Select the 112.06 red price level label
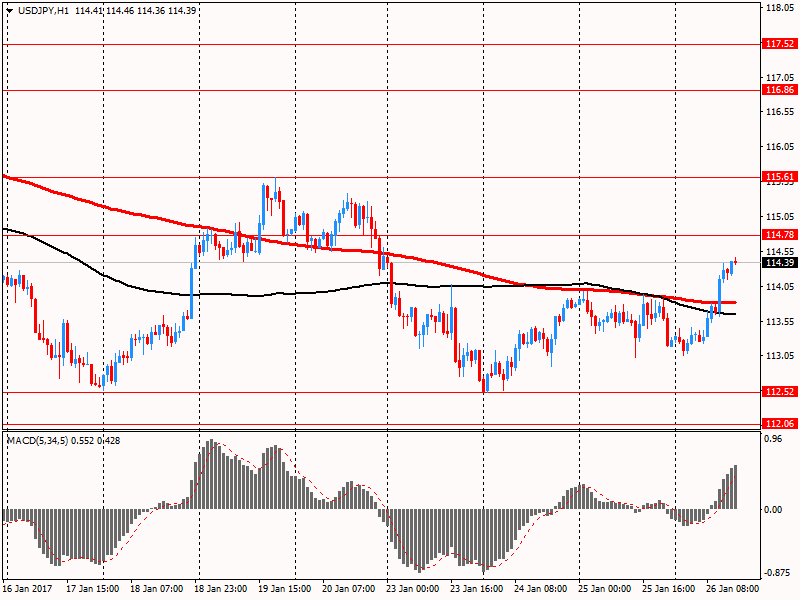The width and height of the screenshot is (800, 600). coord(780,423)
